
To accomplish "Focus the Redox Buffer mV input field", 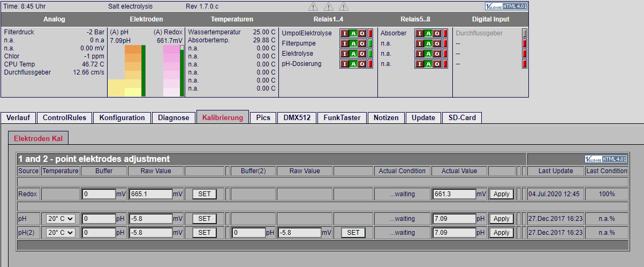I will pos(99,194).
